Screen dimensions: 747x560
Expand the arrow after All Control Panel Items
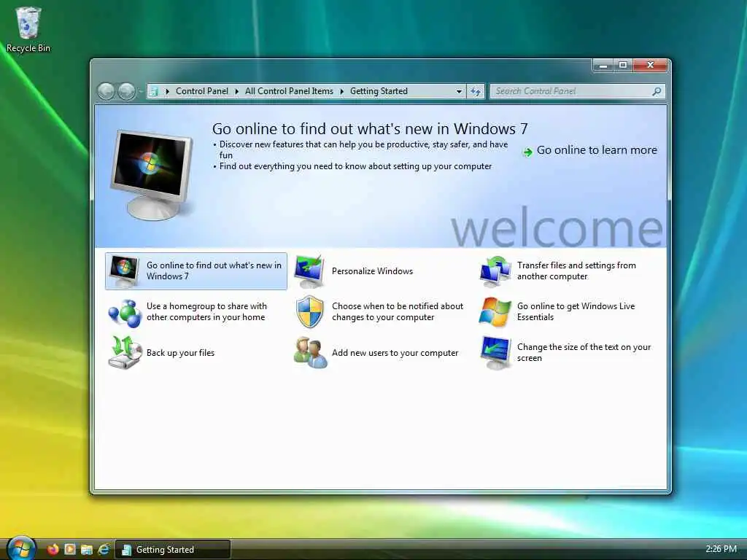tap(341, 91)
